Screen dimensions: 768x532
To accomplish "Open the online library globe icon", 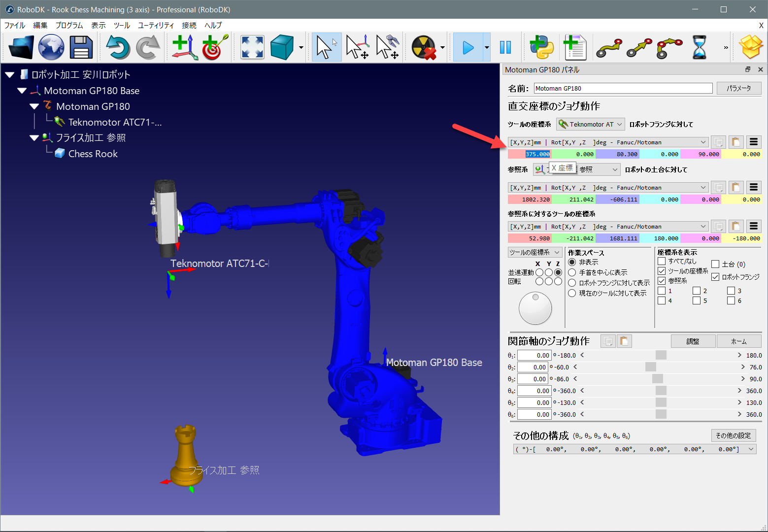I will (x=51, y=47).
